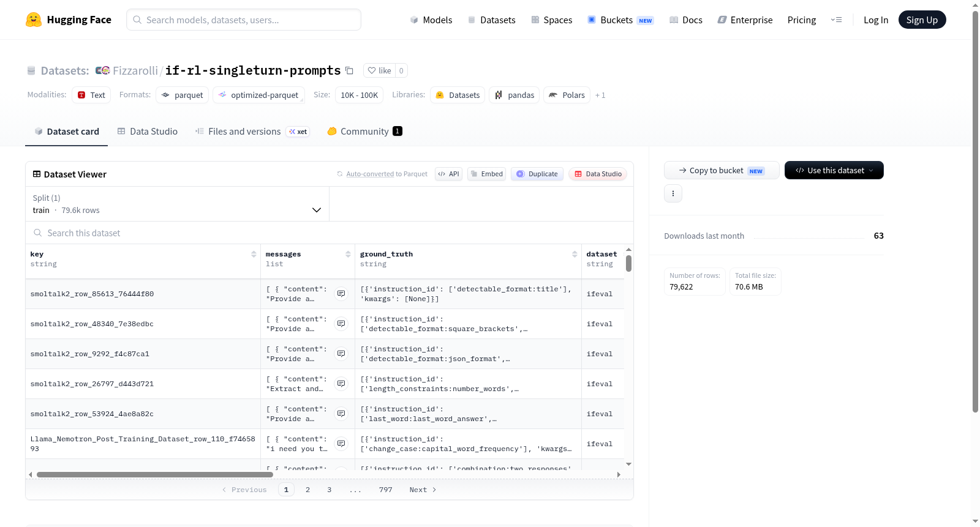980x527 pixels.
Task: Click the Duplicate button
Action: (x=537, y=174)
